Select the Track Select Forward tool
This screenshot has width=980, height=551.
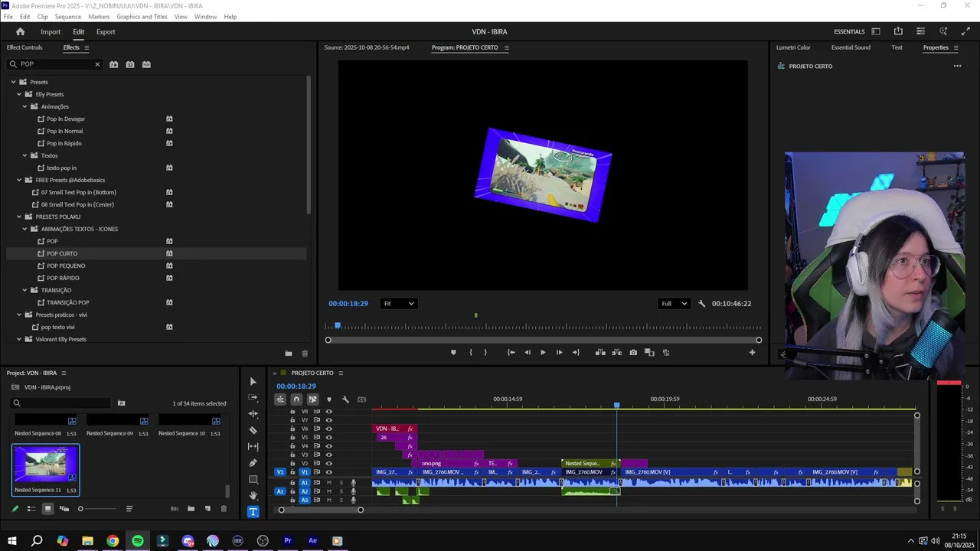pyautogui.click(x=253, y=397)
